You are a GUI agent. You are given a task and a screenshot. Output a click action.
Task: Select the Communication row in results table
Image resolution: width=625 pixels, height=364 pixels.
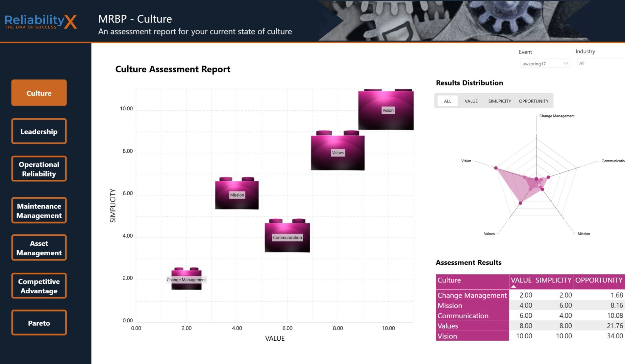coord(463,316)
